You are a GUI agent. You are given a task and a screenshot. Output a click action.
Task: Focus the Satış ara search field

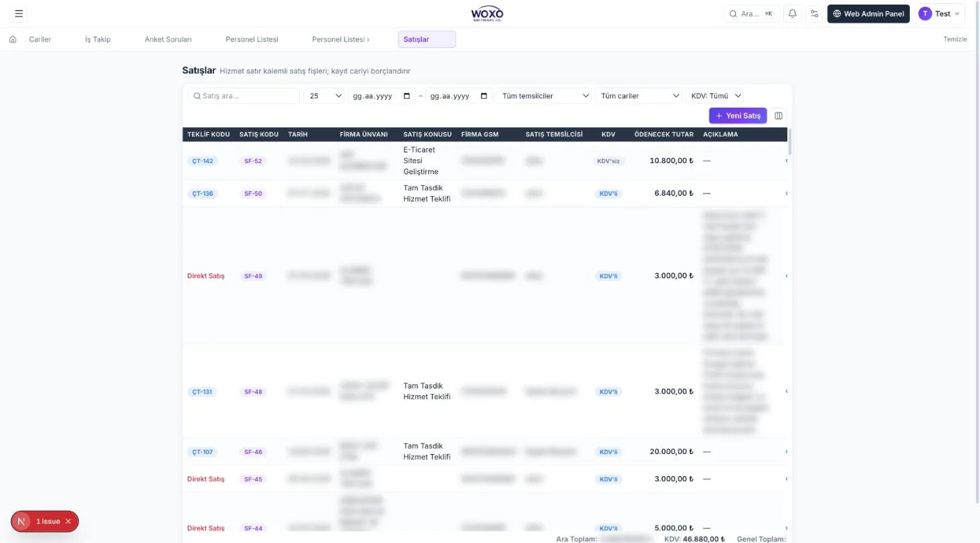[243, 96]
